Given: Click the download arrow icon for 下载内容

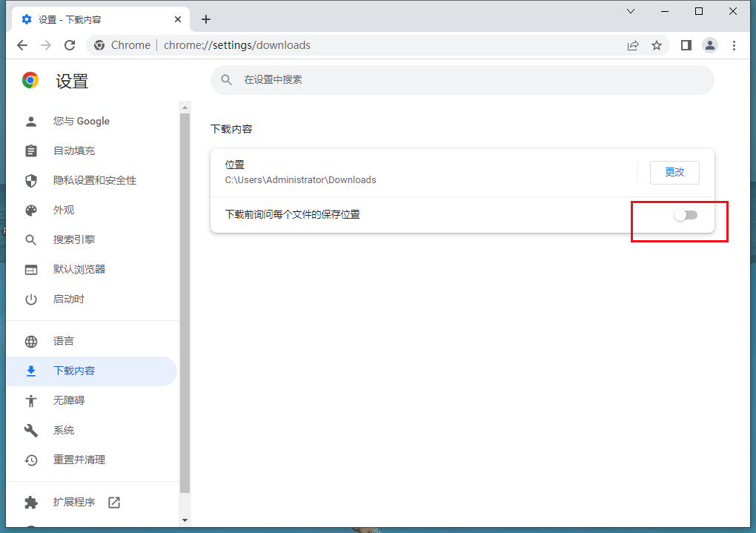Looking at the screenshot, I should coord(31,371).
